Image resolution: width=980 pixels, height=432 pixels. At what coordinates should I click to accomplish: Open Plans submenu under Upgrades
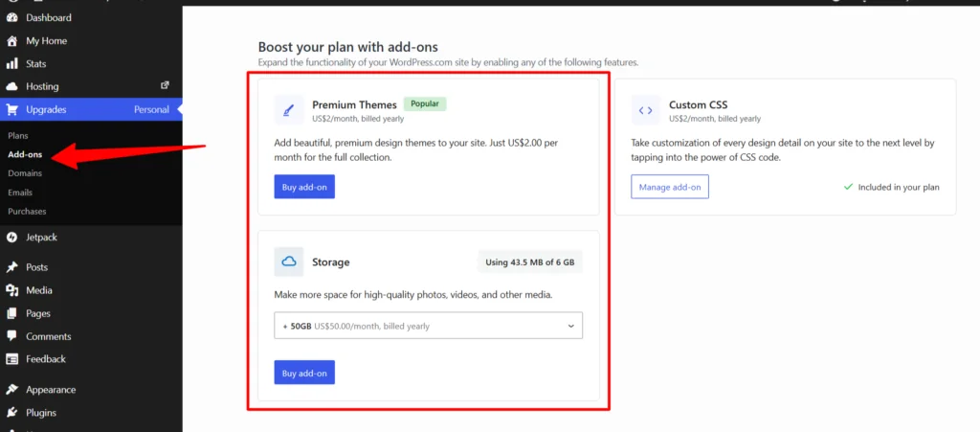click(17, 136)
